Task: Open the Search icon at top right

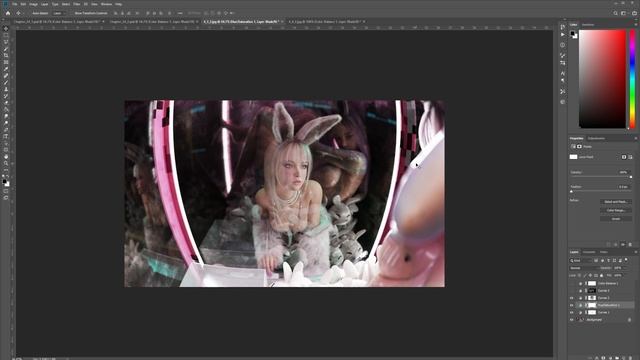Action: coord(615,13)
